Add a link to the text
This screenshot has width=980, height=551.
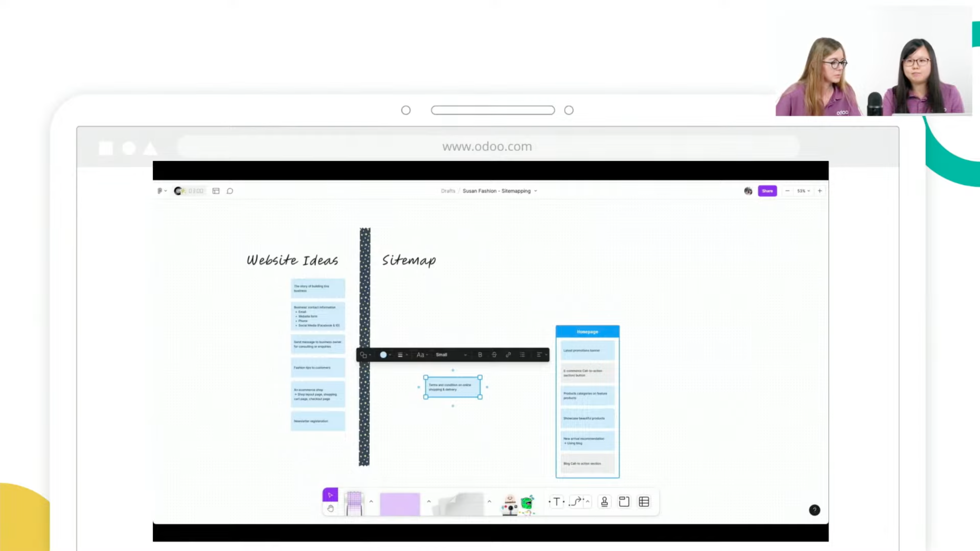tap(508, 355)
